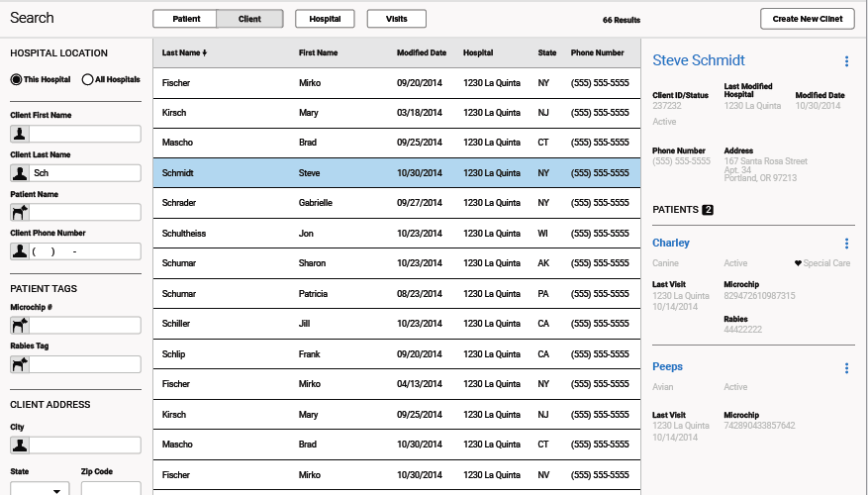Switch to Client search tab
The image size is (868, 495).
pyautogui.click(x=249, y=19)
